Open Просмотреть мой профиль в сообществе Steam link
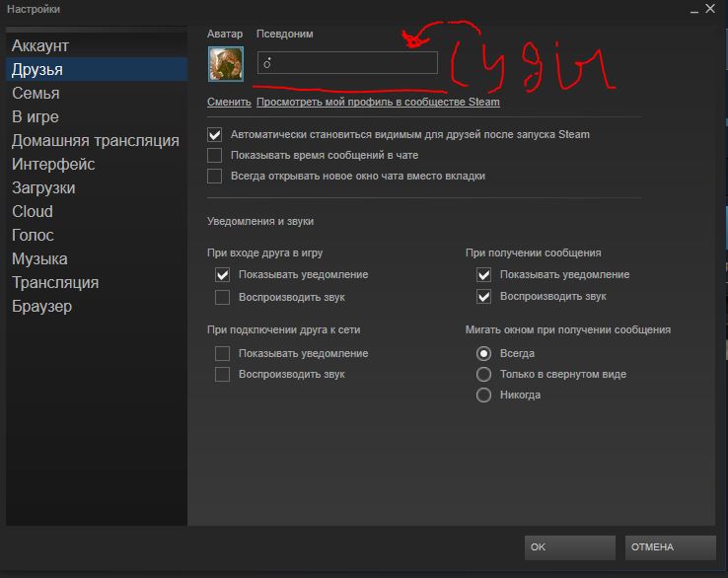 pos(378,103)
